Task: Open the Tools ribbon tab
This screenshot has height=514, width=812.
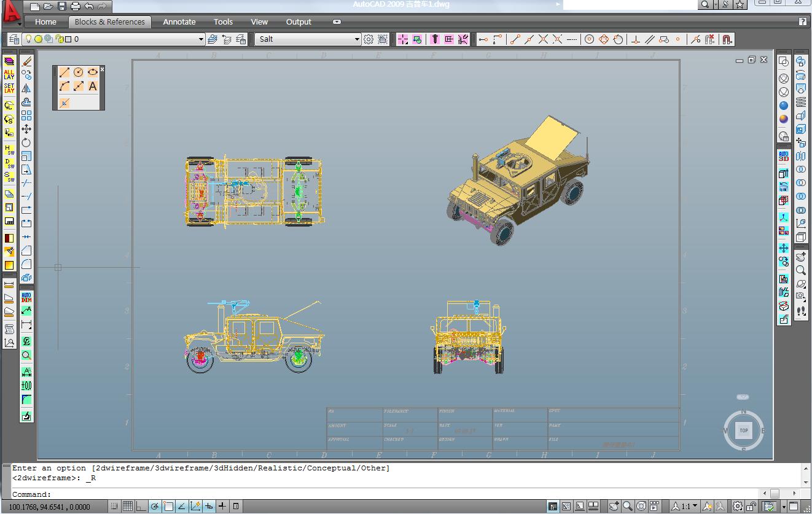Action: (223, 22)
